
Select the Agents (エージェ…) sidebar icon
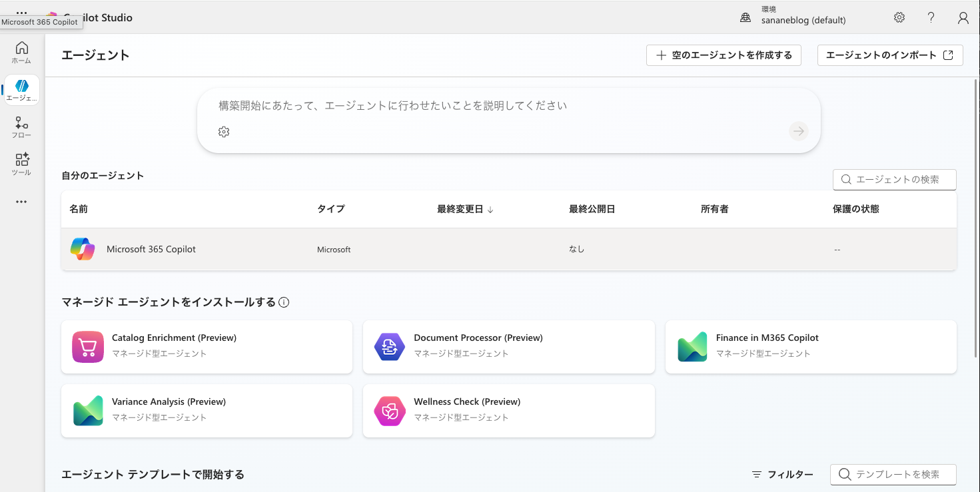point(22,90)
